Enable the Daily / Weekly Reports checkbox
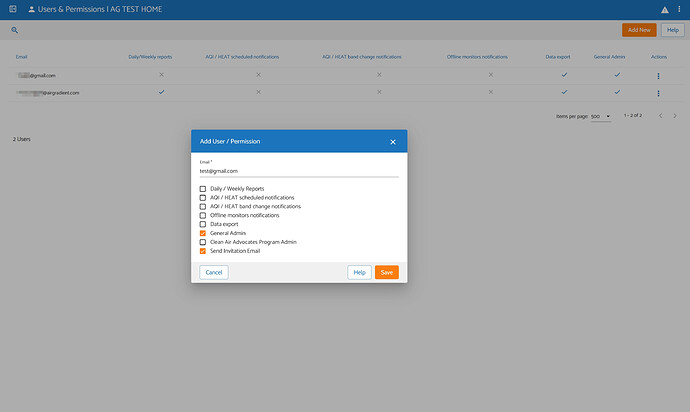The height and width of the screenshot is (412, 690). click(203, 189)
